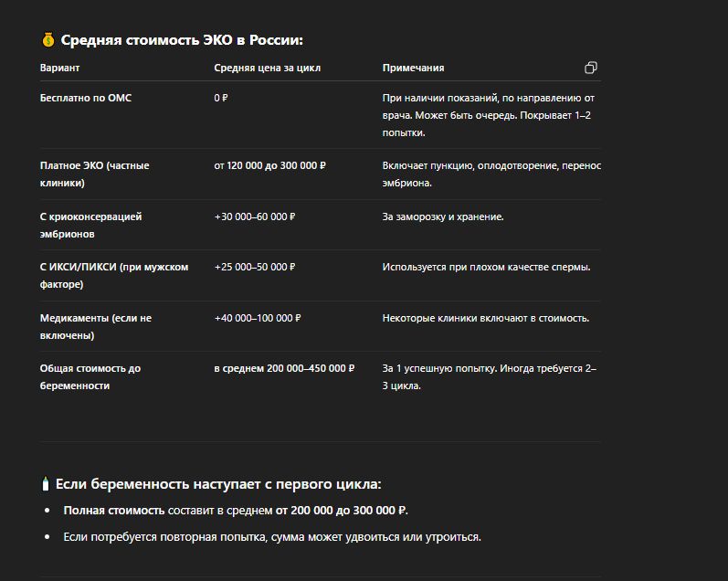Click the 'Примечания' column header
Viewport: 728px width, 581px height.
pyautogui.click(x=413, y=68)
